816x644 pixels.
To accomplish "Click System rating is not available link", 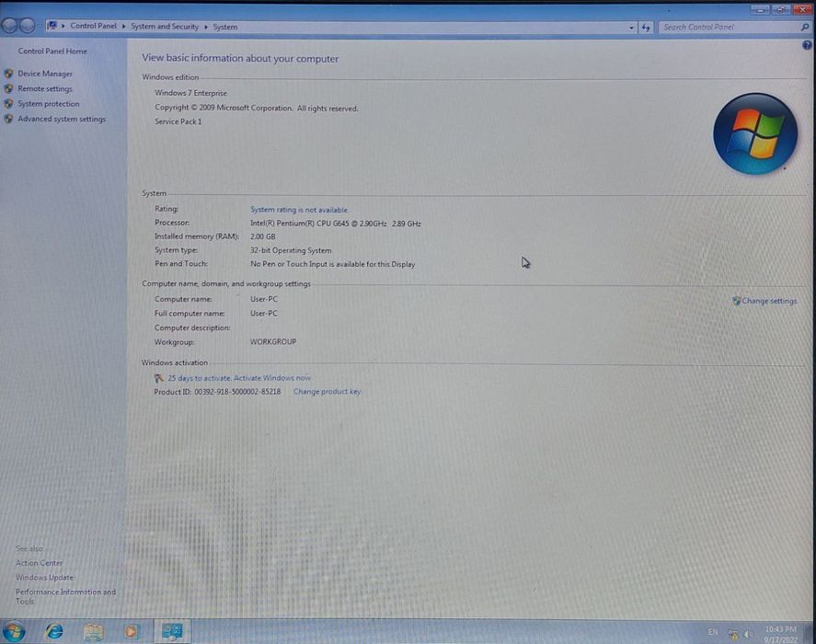I will click(x=299, y=209).
